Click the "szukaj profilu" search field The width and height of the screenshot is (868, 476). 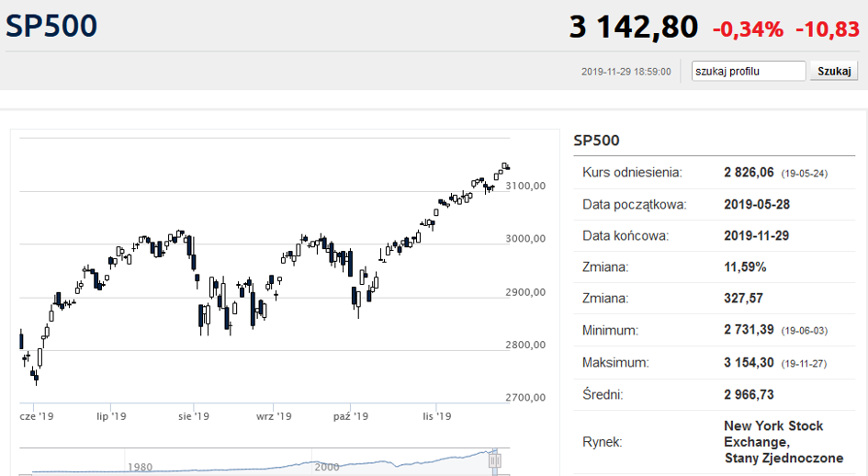748,71
